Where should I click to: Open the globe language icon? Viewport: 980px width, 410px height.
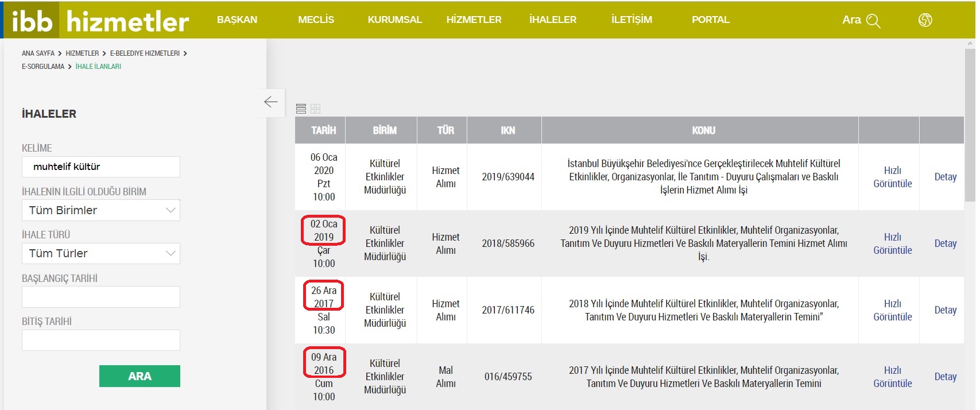click(925, 20)
